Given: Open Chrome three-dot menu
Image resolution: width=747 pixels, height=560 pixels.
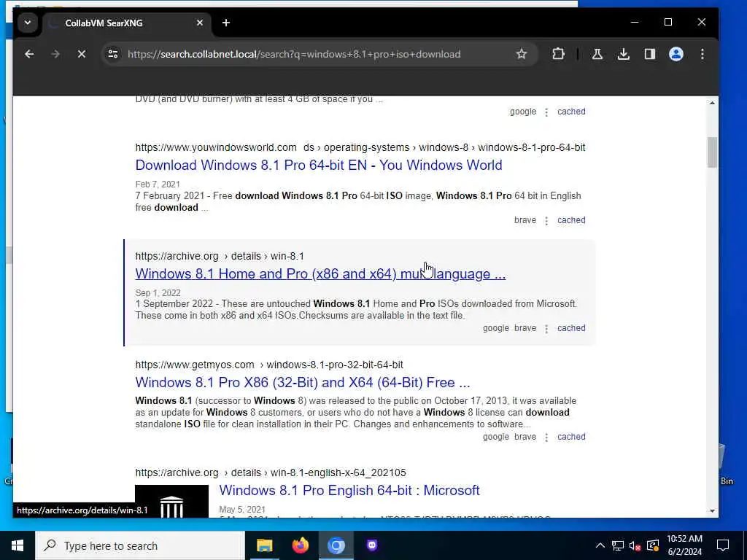Looking at the screenshot, I should pos(703,54).
